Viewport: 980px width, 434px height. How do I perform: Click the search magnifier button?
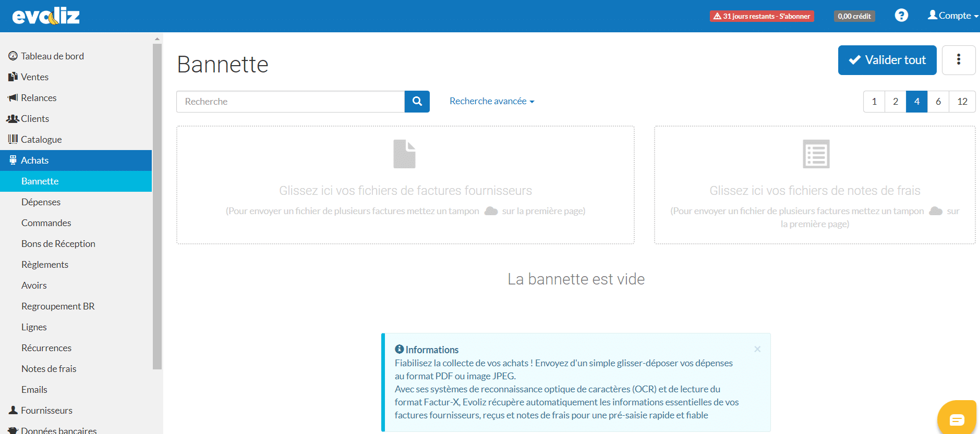pos(417,102)
